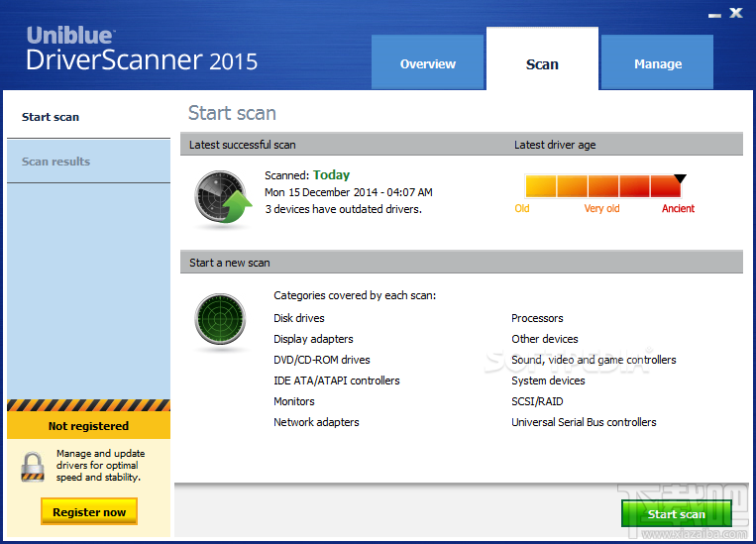Switch to the Overview tab
The width and height of the screenshot is (756, 544).
pos(427,62)
